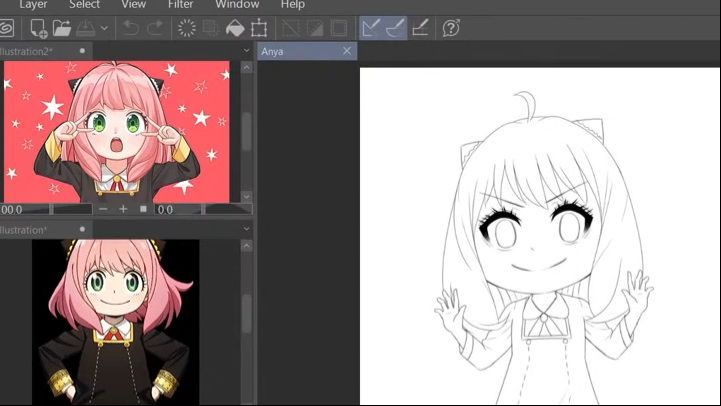Open the Help menu
This screenshot has width=721, height=406.
(293, 5)
